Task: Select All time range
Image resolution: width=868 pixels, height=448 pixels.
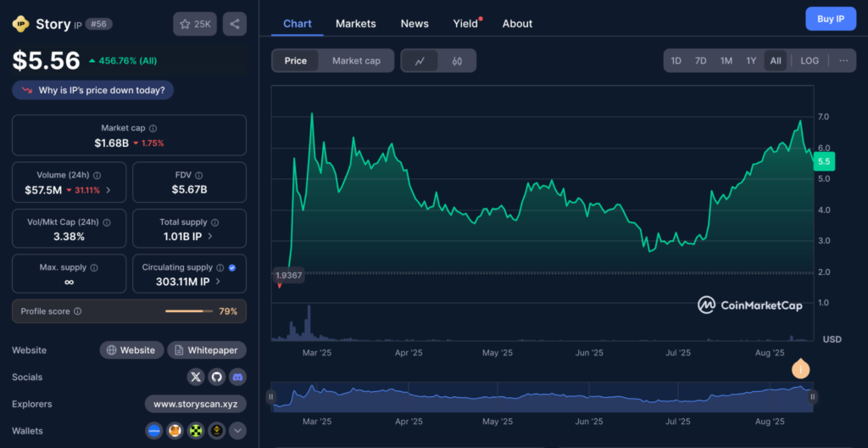Action: 776,61
